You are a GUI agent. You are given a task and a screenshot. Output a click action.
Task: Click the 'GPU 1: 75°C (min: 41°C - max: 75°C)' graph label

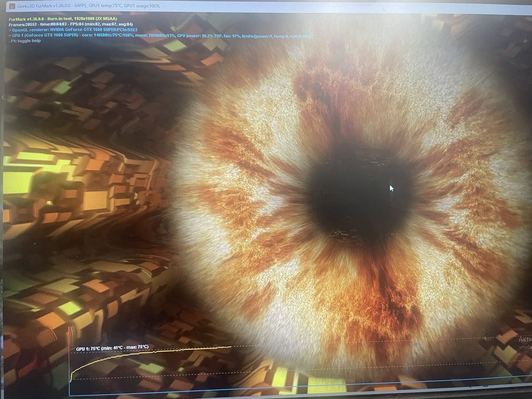(112, 348)
